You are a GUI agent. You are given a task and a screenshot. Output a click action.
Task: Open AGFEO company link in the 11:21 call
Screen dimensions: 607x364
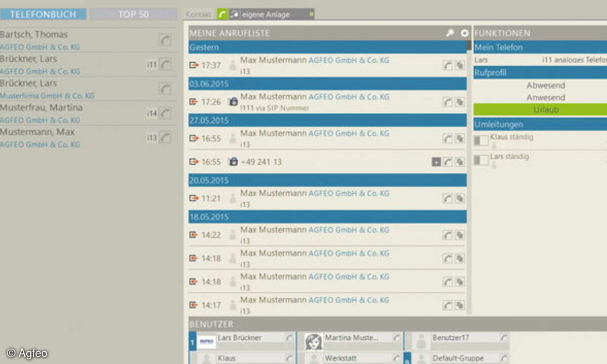[x=349, y=193]
